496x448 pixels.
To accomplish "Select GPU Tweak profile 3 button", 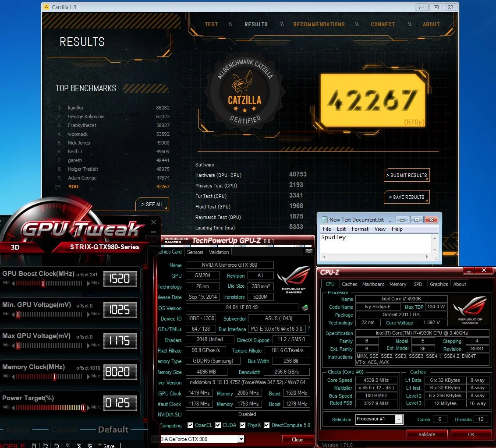I will pos(57,445).
